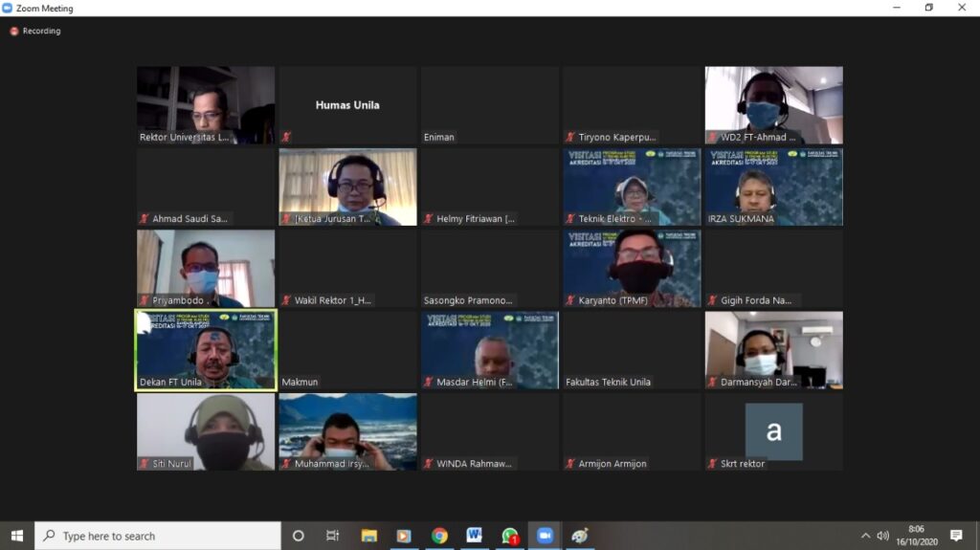Open the Action Center notifications icon
This screenshot has height=550, width=980.
point(956,536)
